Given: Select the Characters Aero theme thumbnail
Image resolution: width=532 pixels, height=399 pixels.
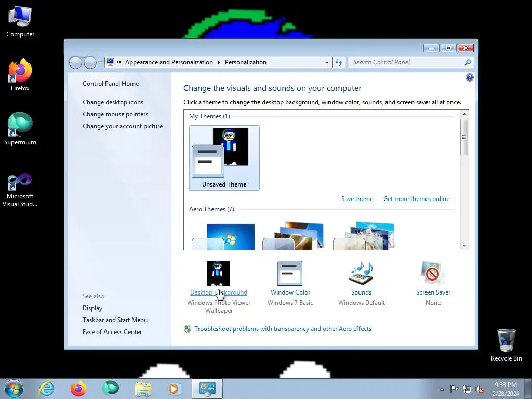Looking at the screenshot, I should pos(364,236).
